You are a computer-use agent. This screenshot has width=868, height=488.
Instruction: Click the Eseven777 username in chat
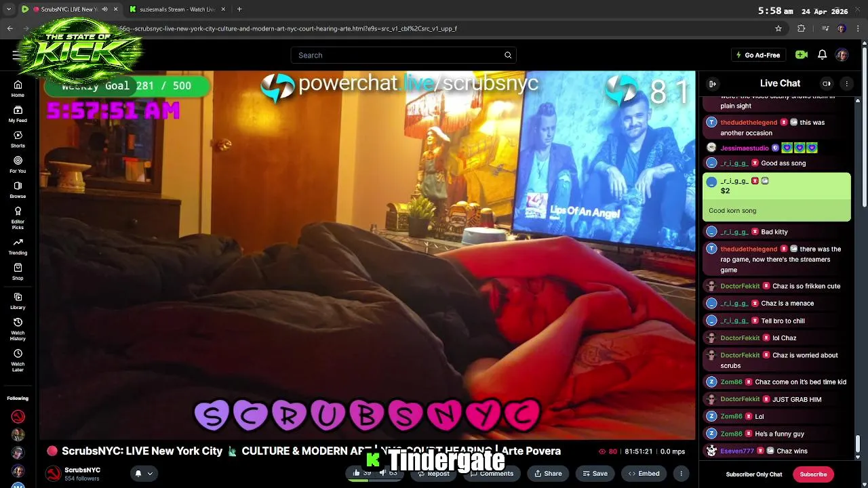(737, 451)
